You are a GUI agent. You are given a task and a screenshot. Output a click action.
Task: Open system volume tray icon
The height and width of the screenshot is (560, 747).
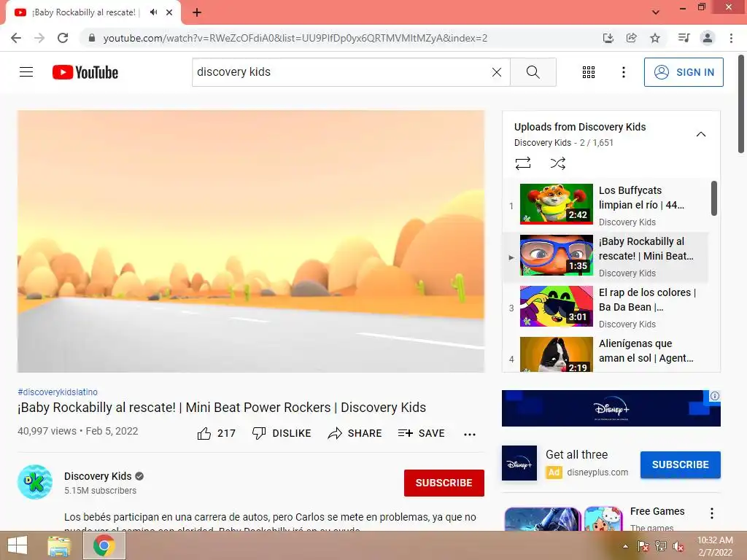(x=678, y=546)
